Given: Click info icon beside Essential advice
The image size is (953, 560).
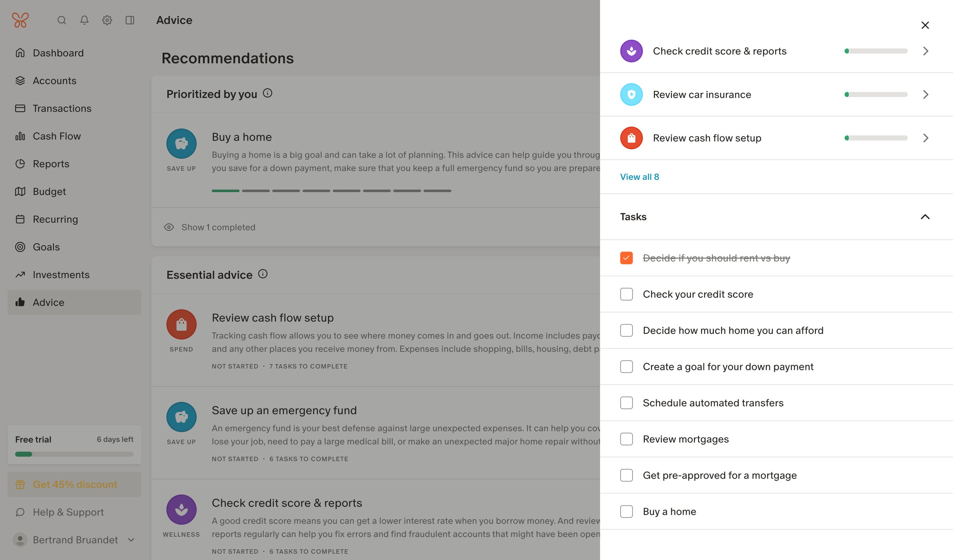Looking at the screenshot, I should click(263, 274).
